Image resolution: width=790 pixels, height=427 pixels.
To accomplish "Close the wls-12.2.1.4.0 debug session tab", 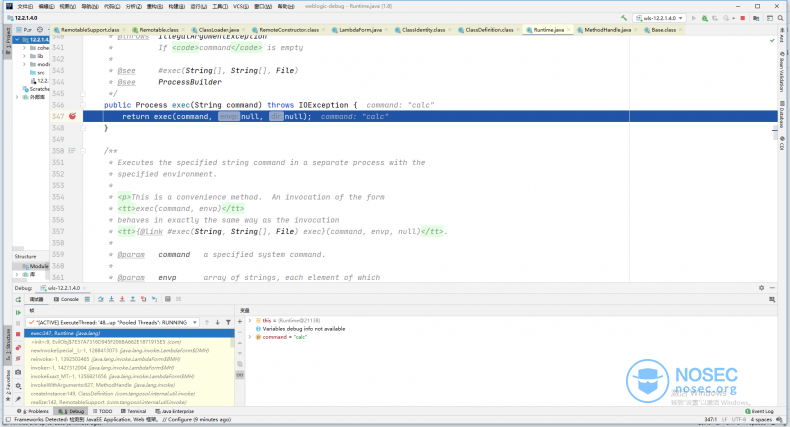I will tap(84, 288).
